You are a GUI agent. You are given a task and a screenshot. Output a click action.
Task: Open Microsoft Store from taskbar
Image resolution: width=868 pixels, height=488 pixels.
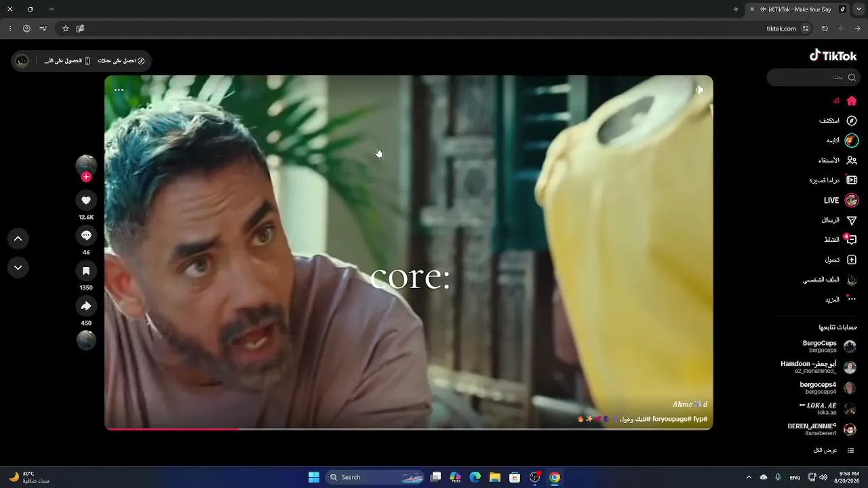coord(515,477)
